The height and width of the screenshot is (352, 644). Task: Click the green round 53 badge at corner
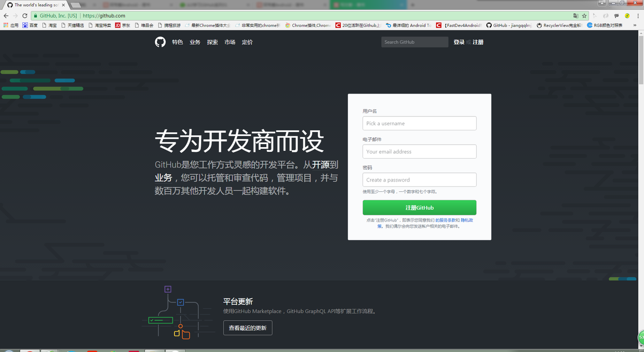pos(641,337)
